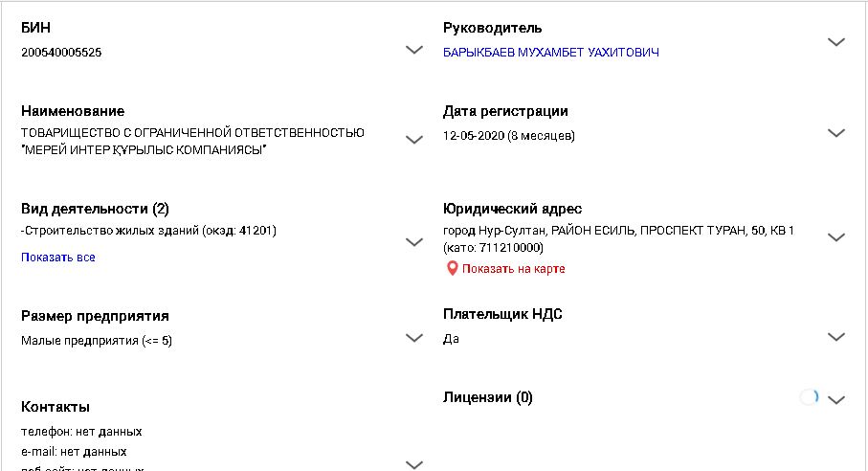This screenshot has width=868, height=471.
Task: Expand the Контакты section chevron
Action: [x=414, y=465]
